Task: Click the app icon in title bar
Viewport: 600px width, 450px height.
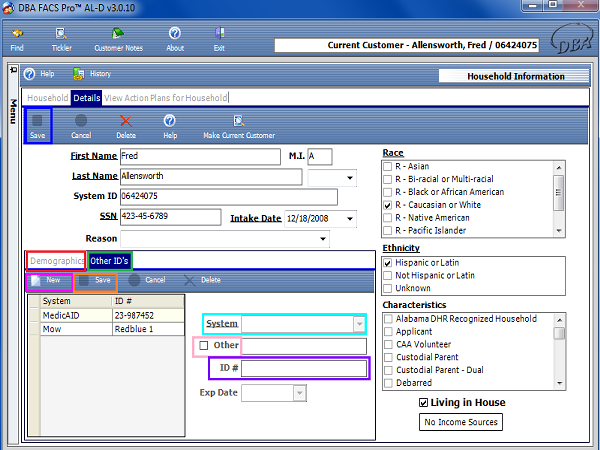Action: [x=8, y=8]
